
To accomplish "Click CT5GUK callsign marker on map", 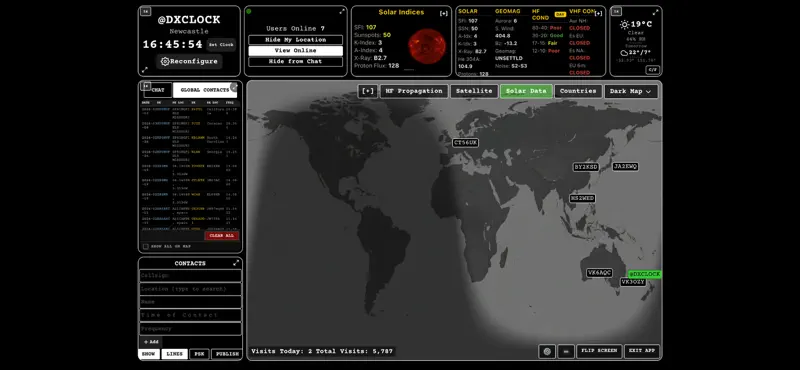I will tap(465, 143).
